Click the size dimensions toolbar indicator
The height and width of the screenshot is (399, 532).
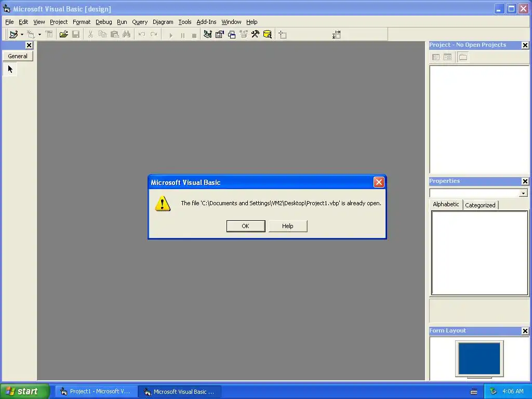(336, 35)
